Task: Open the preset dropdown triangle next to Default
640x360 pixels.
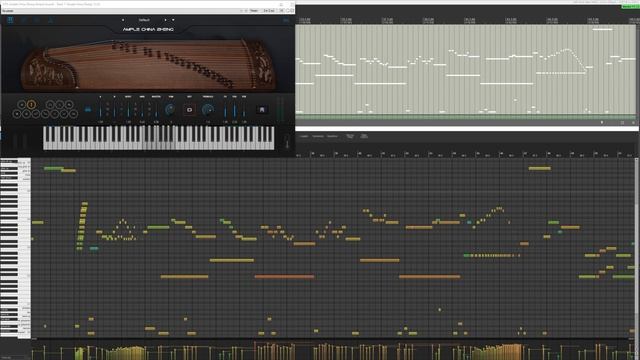Action: [x=173, y=20]
